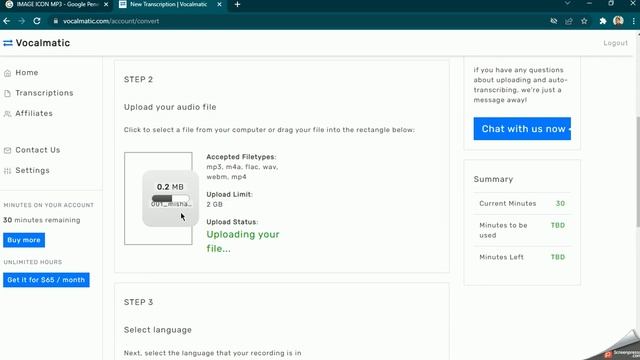Click the Transcriptions document icon
640x360 pixels.
coord(7,93)
